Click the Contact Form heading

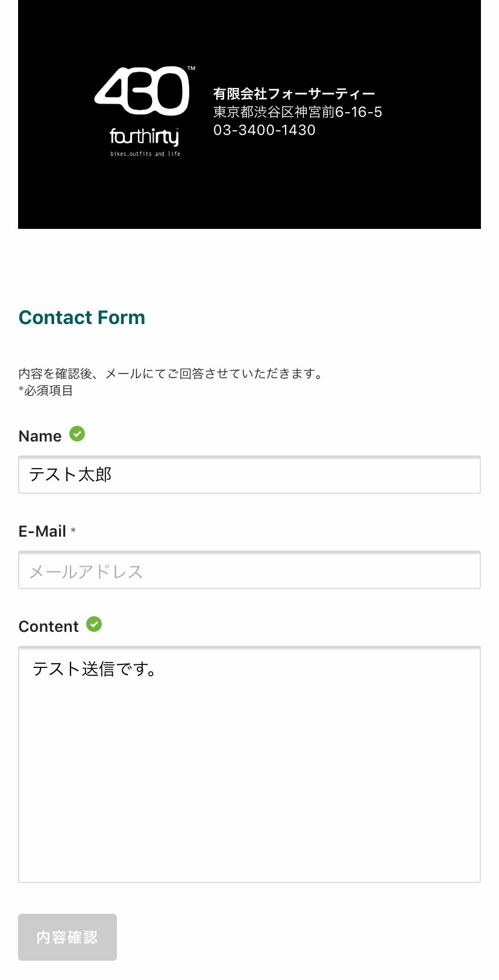click(x=82, y=317)
